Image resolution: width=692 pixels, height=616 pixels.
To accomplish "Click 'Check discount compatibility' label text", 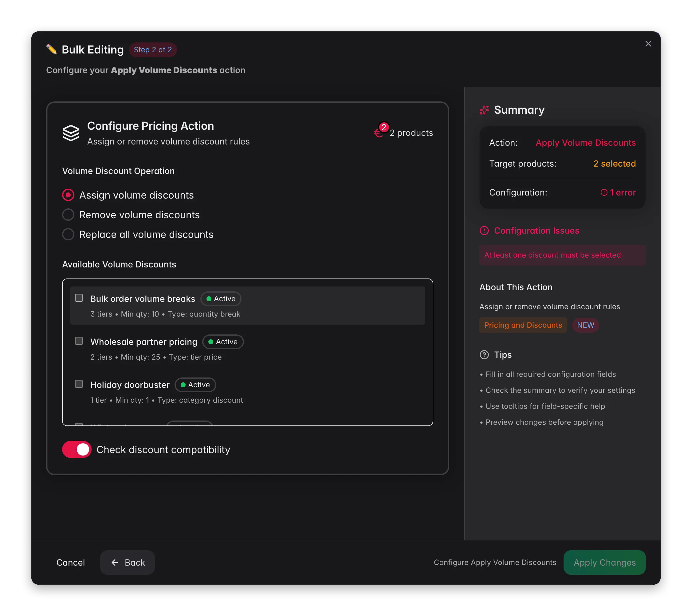I will (x=163, y=449).
